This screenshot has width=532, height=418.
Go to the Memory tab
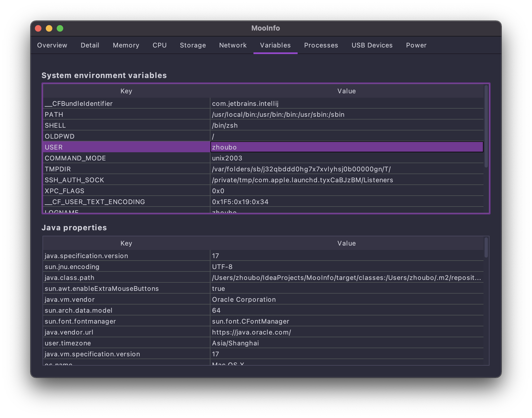pyautogui.click(x=126, y=45)
